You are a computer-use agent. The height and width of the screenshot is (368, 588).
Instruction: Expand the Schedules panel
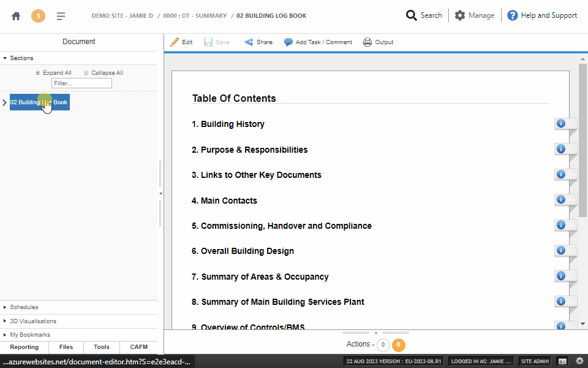coord(78,307)
